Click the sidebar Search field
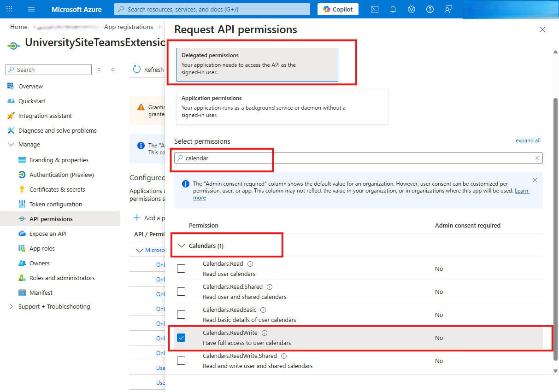This screenshot has width=559, height=392. [48, 70]
